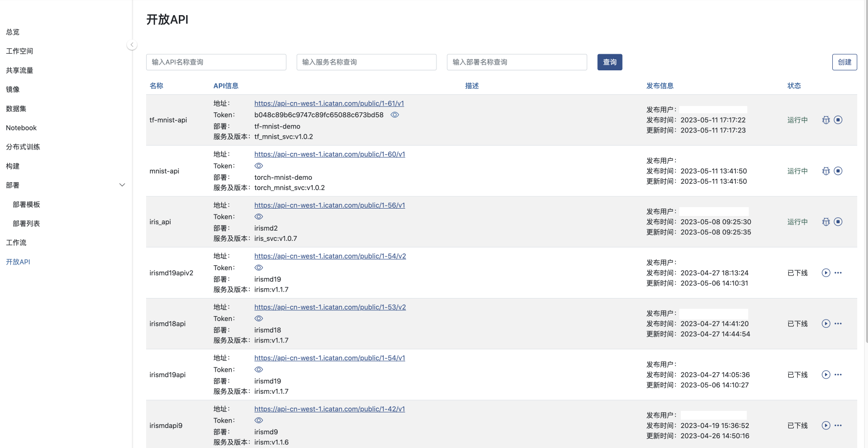Open more actions for irismd19apiv2
The image size is (868, 448).
(838, 273)
